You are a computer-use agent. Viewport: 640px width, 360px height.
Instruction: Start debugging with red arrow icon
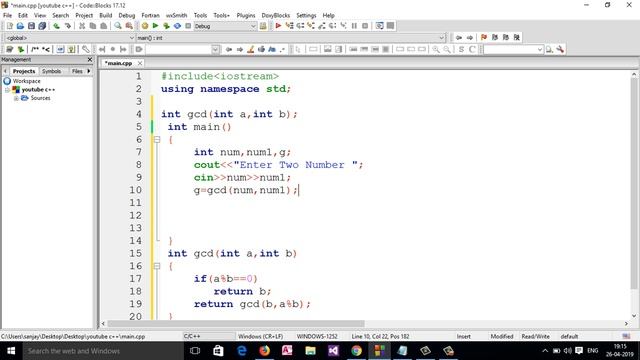click(278, 26)
